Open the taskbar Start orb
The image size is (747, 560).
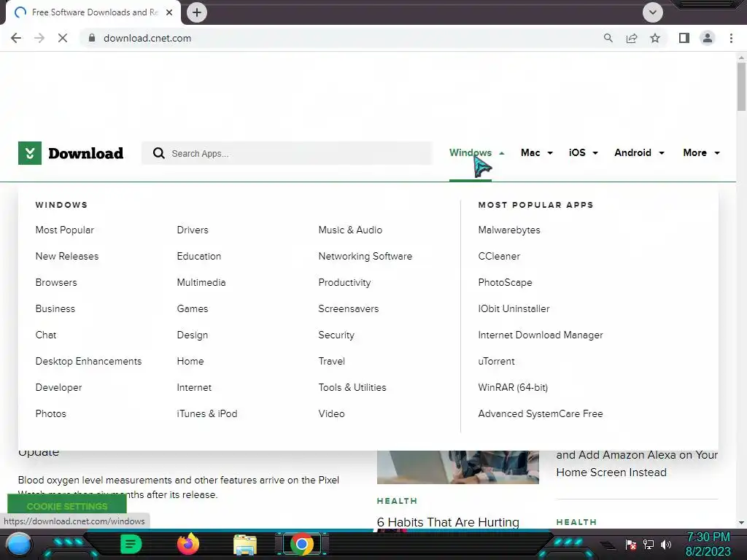pos(18,544)
